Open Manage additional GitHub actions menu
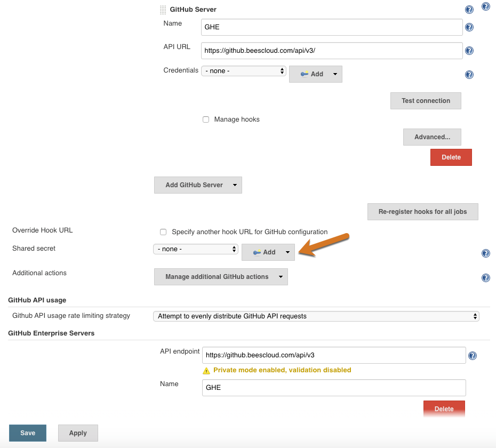Image resolution: width=496 pixels, height=448 pixels. tap(221, 277)
